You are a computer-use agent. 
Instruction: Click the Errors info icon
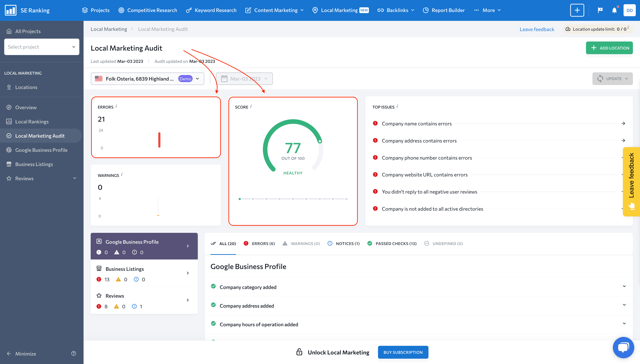click(x=116, y=106)
